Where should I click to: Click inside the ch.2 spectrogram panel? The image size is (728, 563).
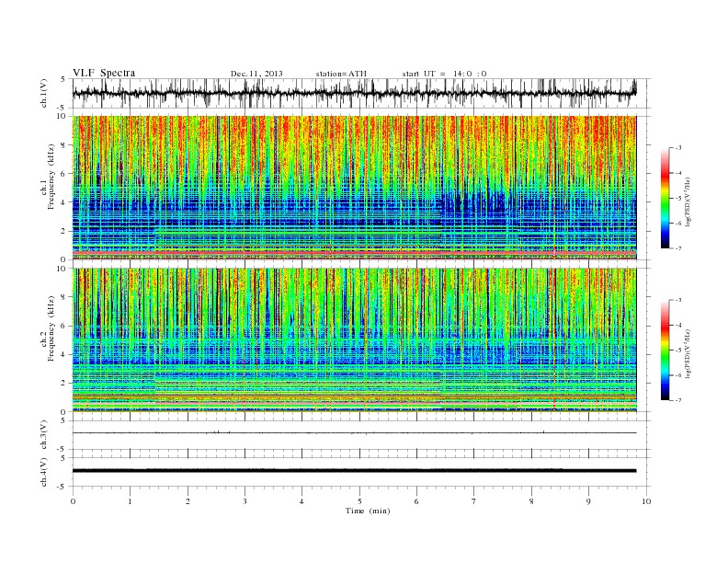354,340
